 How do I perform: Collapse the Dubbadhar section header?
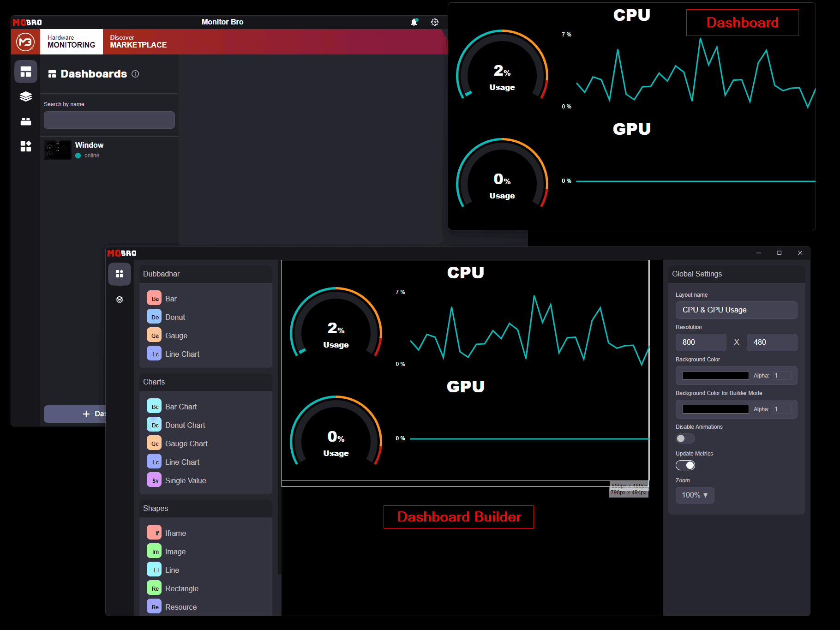[x=206, y=274]
